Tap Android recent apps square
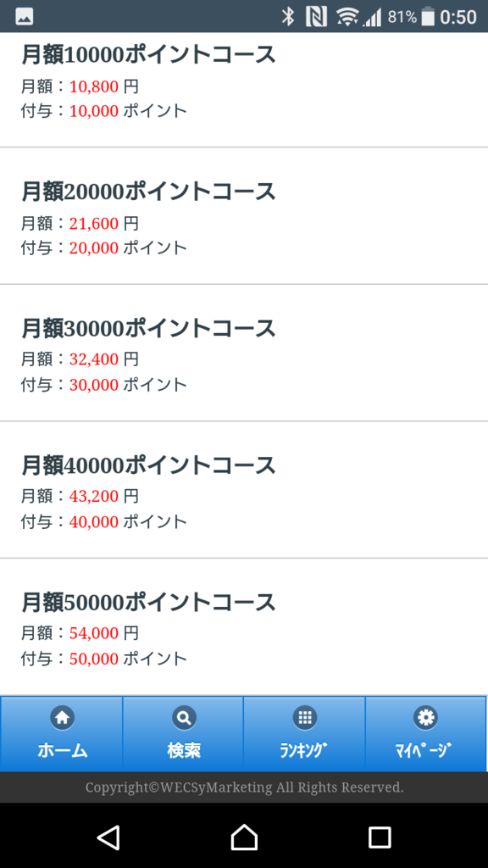Image resolution: width=488 pixels, height=868 pixels. [380, 837]
